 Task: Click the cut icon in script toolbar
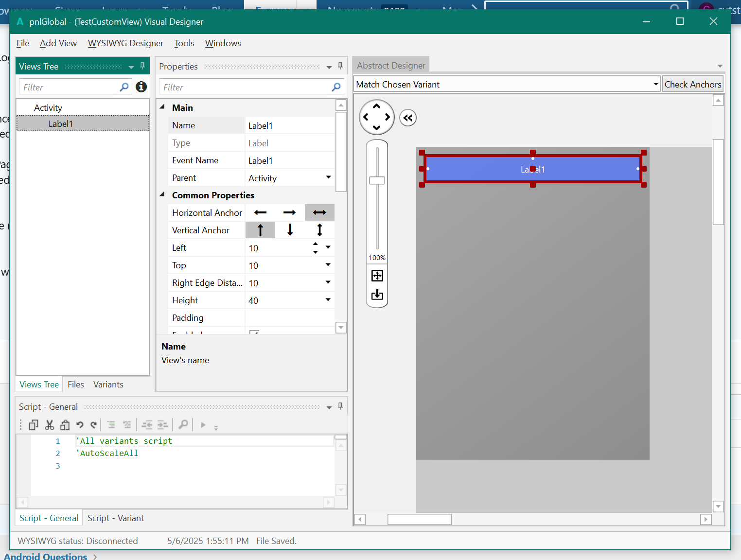click(49, 425)
